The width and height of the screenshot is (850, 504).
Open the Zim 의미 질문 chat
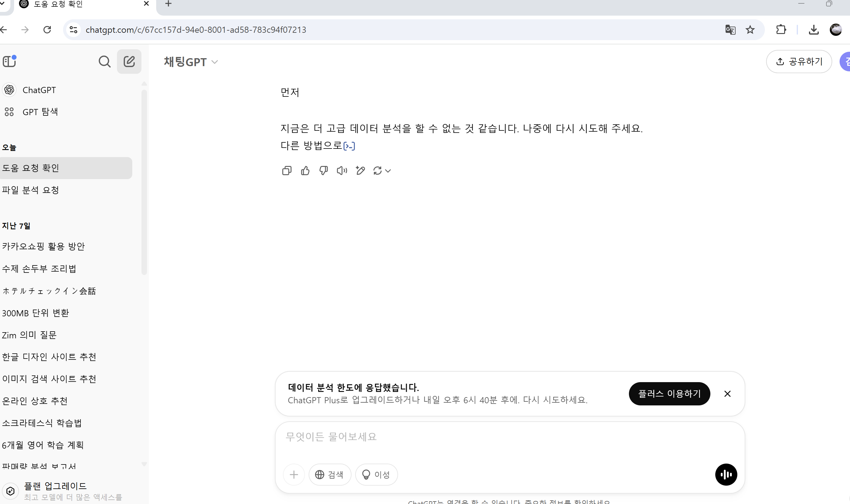click(x=66, y=335)
